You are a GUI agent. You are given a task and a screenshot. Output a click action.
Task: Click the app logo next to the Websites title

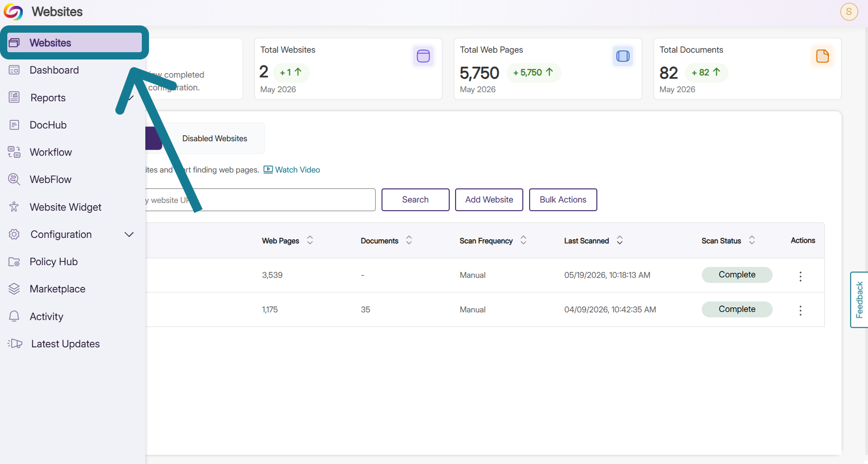13,12
